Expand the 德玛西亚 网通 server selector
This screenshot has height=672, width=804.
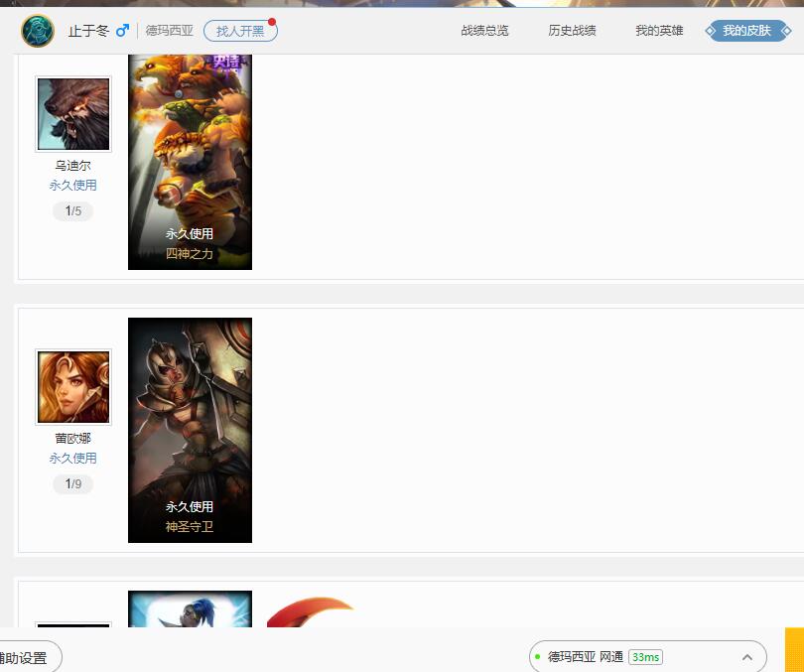(647, 657)
